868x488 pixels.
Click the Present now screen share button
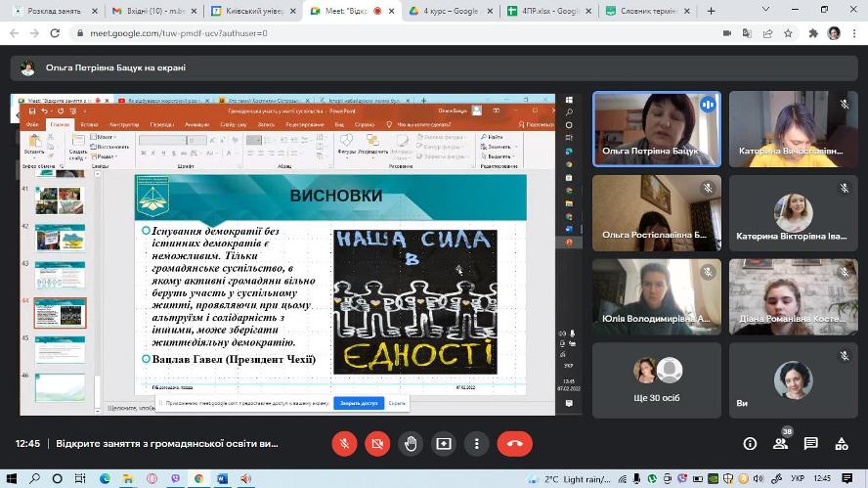pyautogui.click(x=444, y=444)
